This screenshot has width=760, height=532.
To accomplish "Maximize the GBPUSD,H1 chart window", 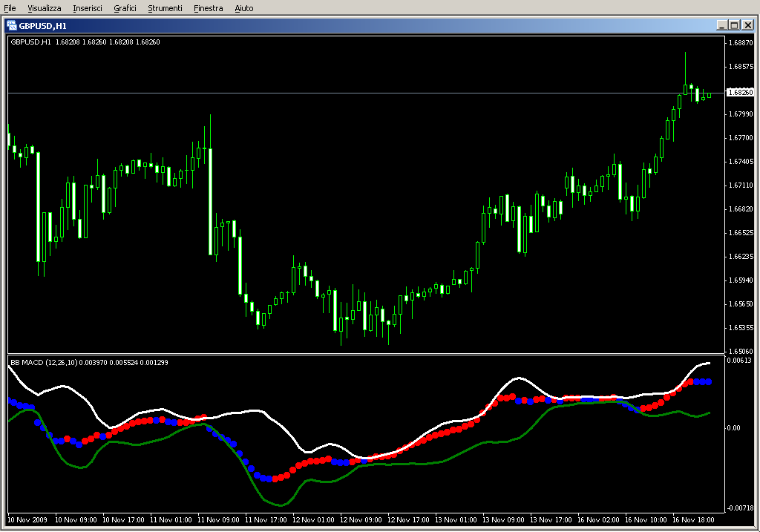I will coord(734,25).
